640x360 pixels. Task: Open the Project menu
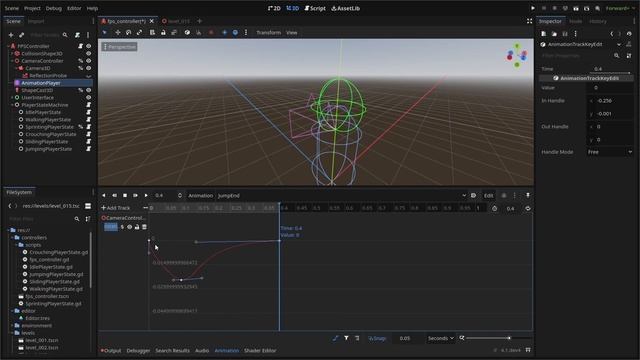(x=32, y=8)
